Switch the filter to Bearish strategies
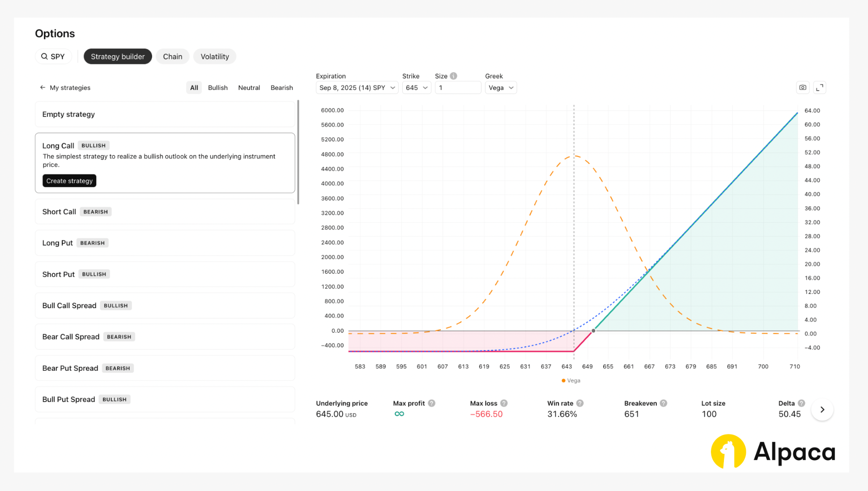This screenshot has height=491, width=868. pyautogui.click(x=281, y=88)
